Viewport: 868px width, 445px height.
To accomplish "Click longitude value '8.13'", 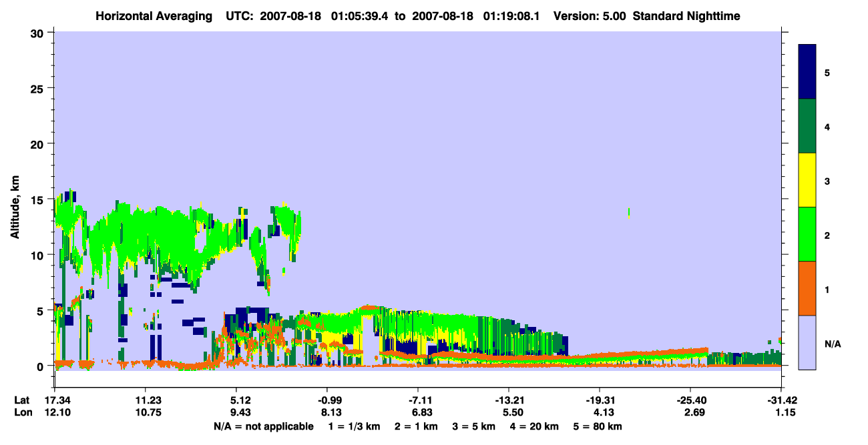I will pyautogui.click(x=331, y=413).
